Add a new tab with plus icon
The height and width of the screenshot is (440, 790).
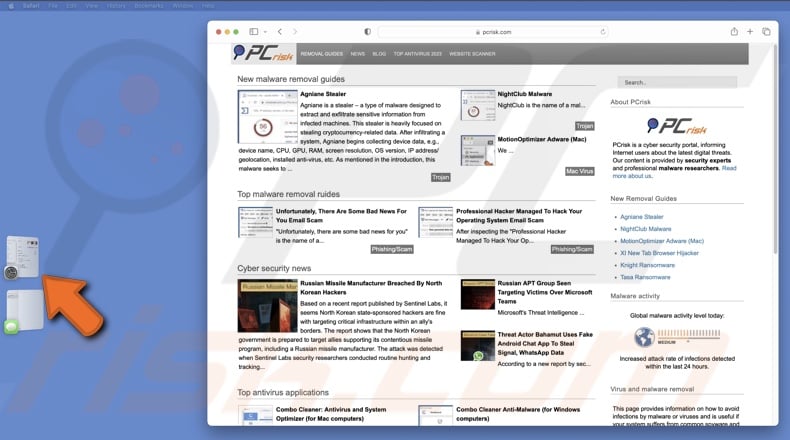(750, 31)
